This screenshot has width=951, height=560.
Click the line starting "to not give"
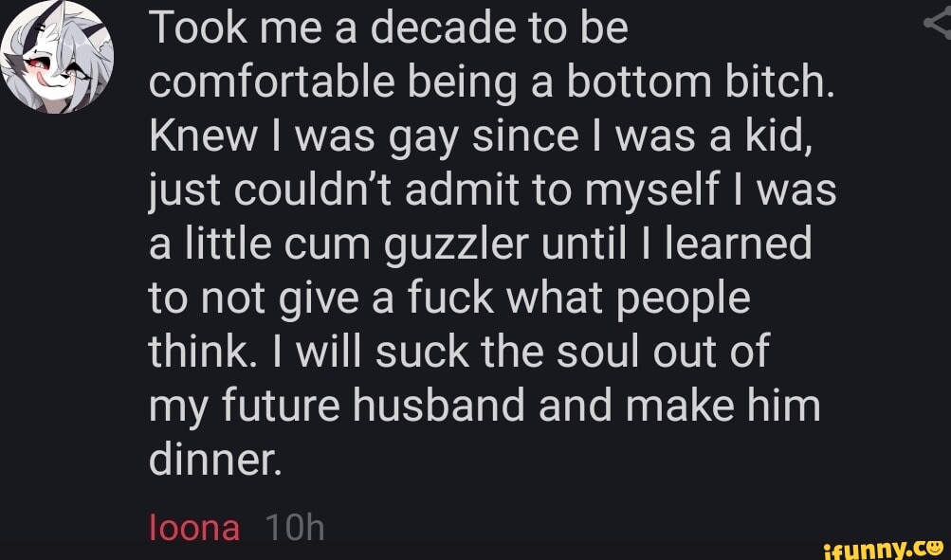point(448,300)
